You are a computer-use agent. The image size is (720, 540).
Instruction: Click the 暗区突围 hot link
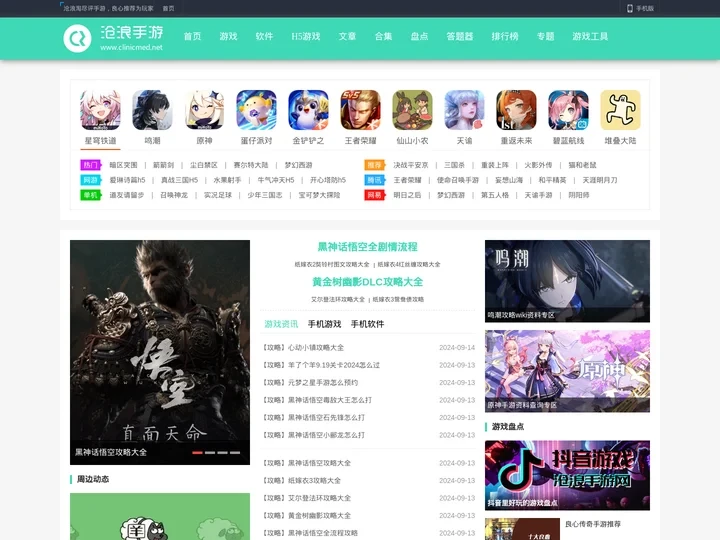(x=123, y=165)
